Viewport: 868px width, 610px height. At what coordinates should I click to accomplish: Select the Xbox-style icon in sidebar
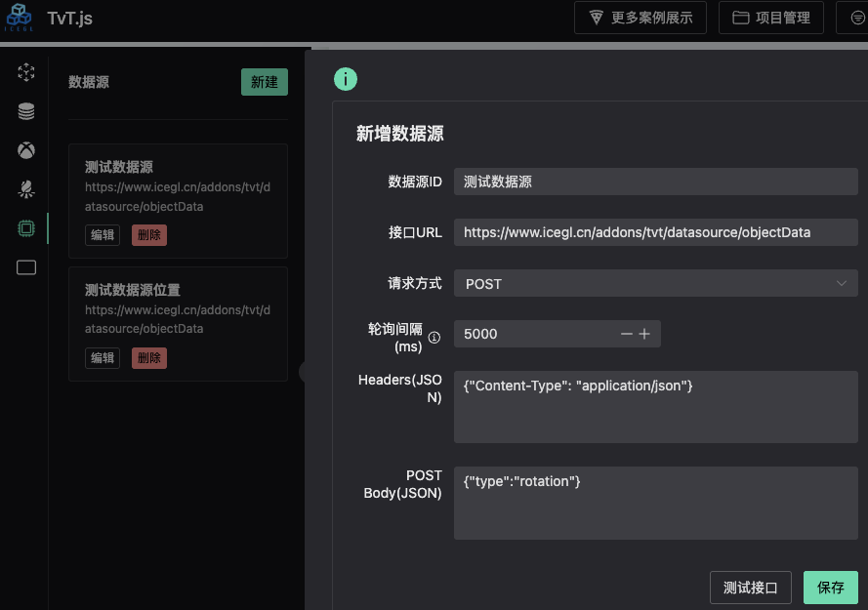[26, 150]
